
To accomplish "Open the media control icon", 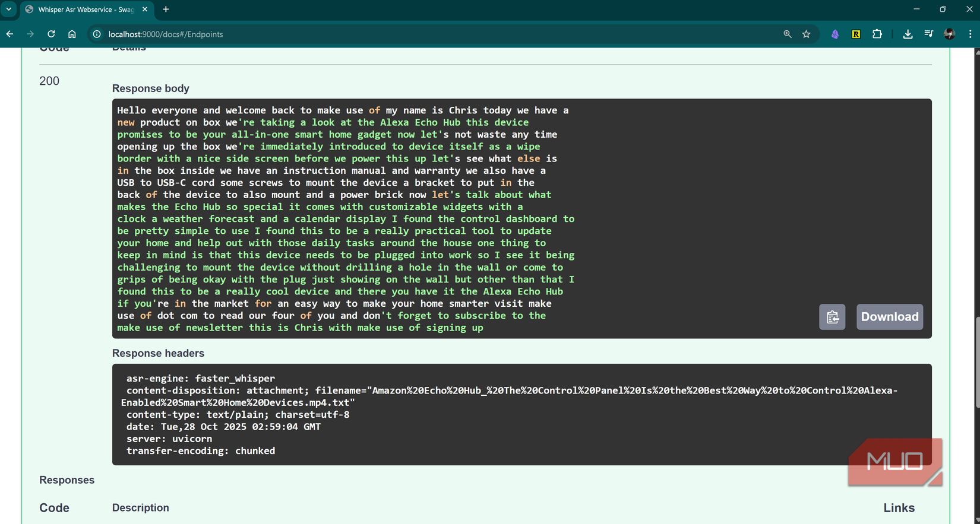I will click(929, 34).
